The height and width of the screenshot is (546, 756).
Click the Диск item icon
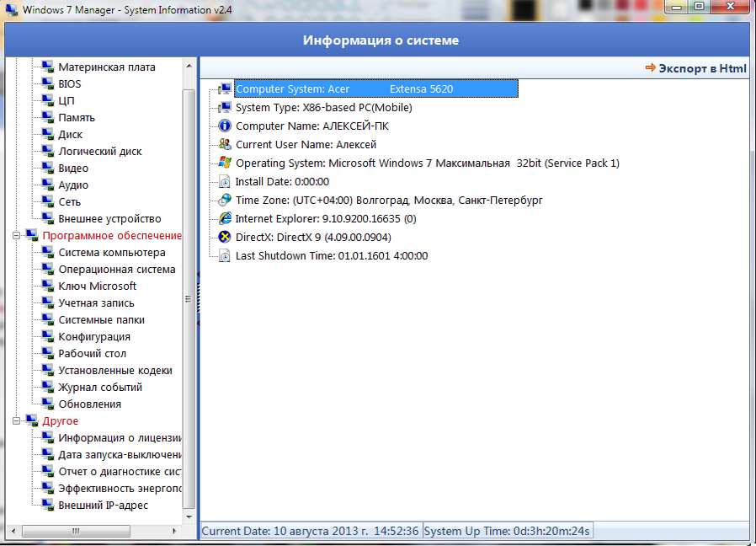point(47,134)
